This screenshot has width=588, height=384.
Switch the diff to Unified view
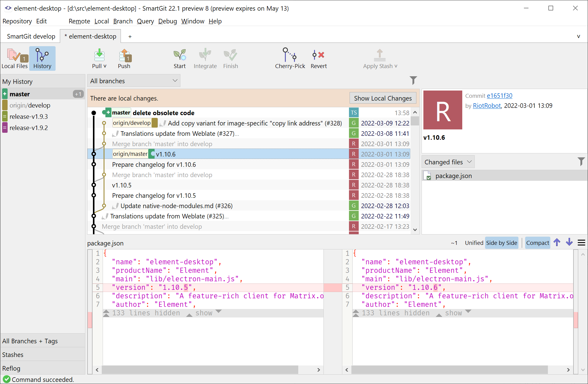[474, 243]
